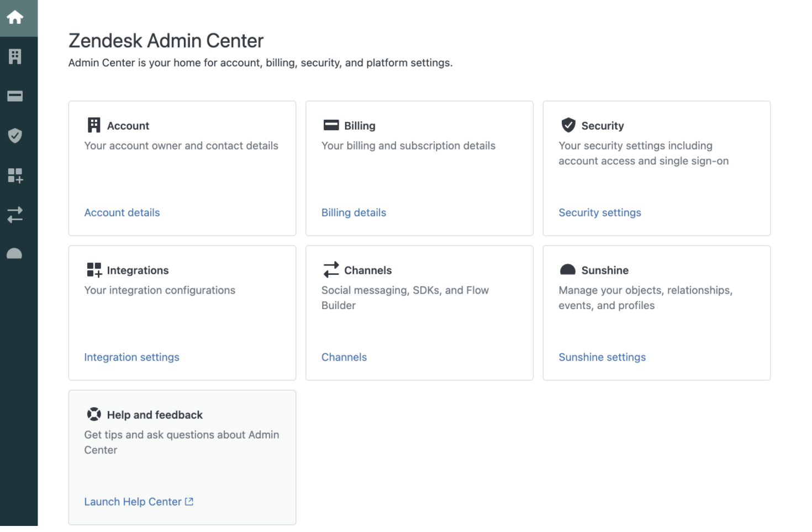
Task: Launch Help Center link
Action: (133, 502)
